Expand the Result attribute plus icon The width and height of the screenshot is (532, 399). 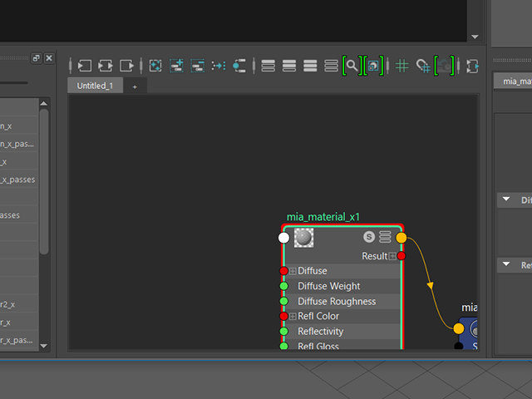(392, 256)
